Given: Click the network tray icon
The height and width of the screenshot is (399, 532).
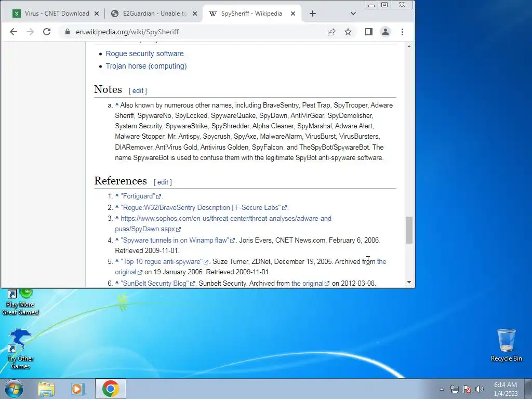Looking at the screenshot, I should (454, 389).
